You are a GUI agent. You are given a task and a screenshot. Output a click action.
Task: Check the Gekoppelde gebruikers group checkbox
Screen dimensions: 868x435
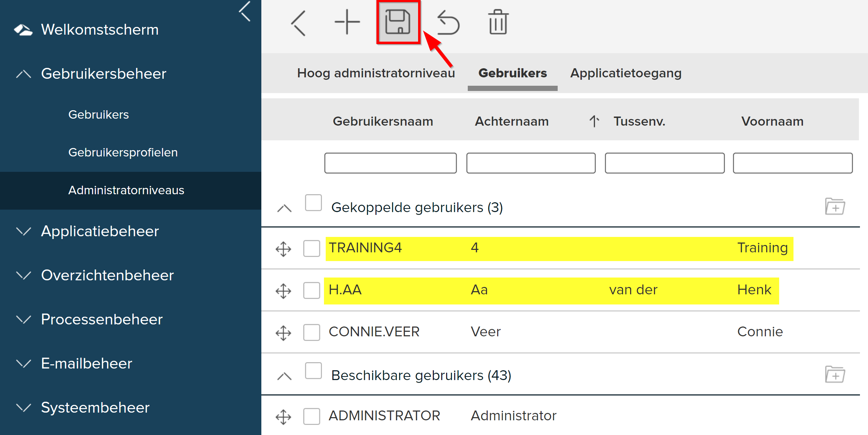313,203
